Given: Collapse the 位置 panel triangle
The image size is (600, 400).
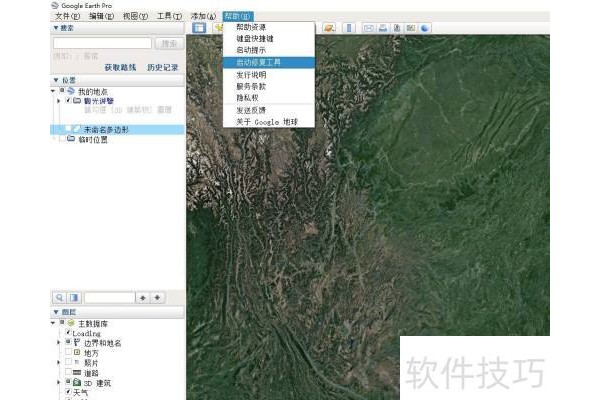Looking at the screenshot, I should 56,80.
